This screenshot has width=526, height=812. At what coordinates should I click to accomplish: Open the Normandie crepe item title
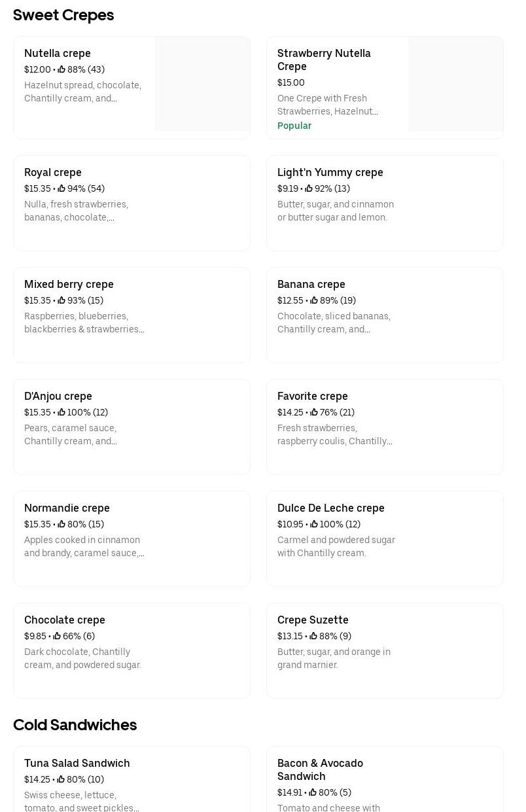(67, 508)
